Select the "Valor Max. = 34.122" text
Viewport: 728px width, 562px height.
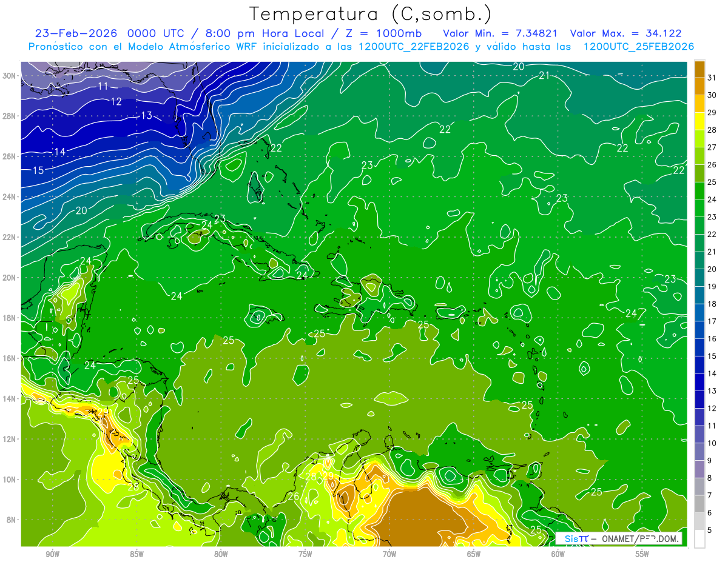point(626,33)
